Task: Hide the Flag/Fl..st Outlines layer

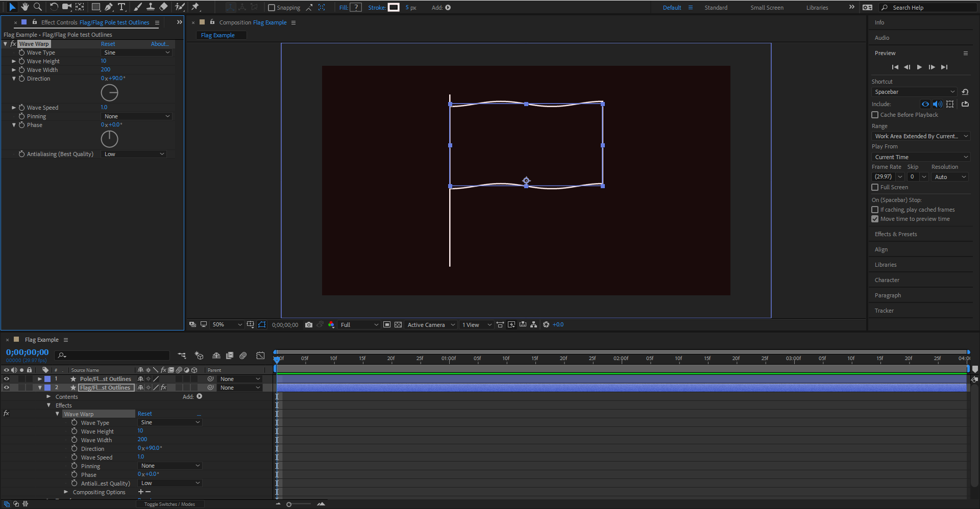Action: [x=7, y=388]
